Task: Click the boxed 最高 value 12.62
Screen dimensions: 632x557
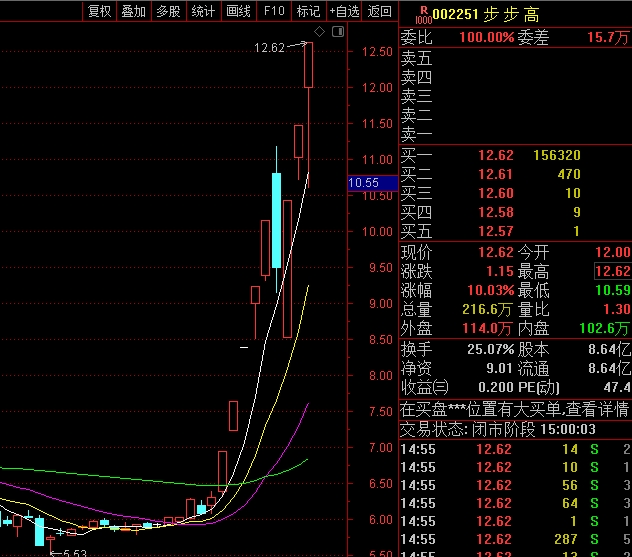Action: 613,271
